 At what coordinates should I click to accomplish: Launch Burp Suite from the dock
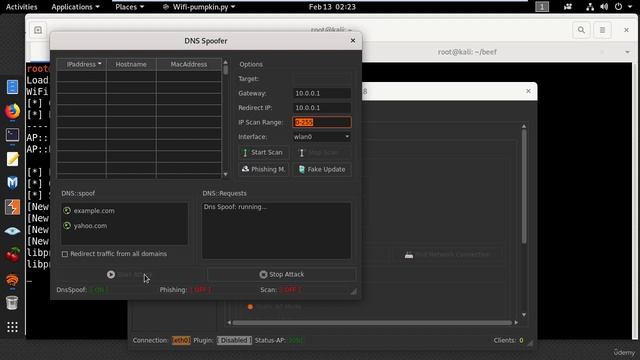pyautogui.click(x=12, y=207)
